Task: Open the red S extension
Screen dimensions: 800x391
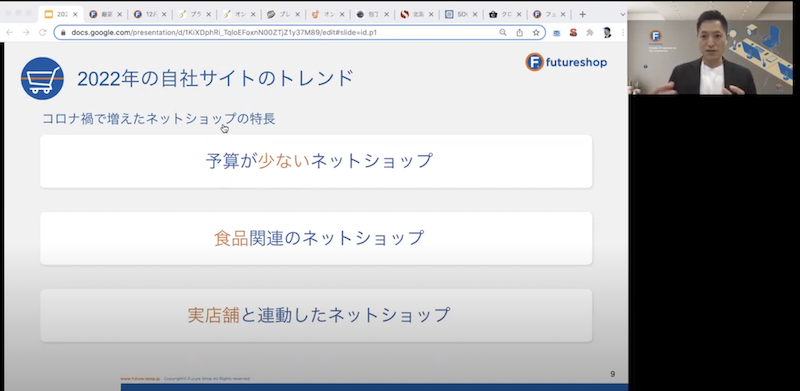Action: coord(573,33)
